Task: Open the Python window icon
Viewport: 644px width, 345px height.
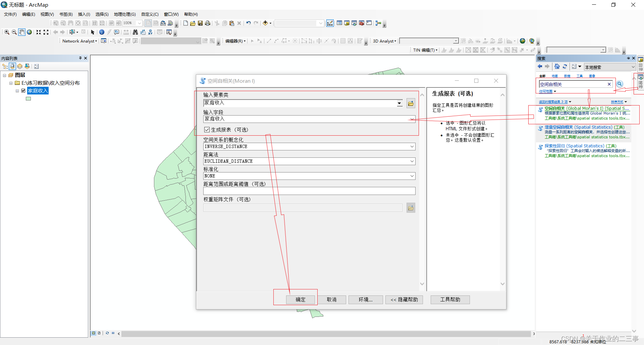Action: point(369,23)
